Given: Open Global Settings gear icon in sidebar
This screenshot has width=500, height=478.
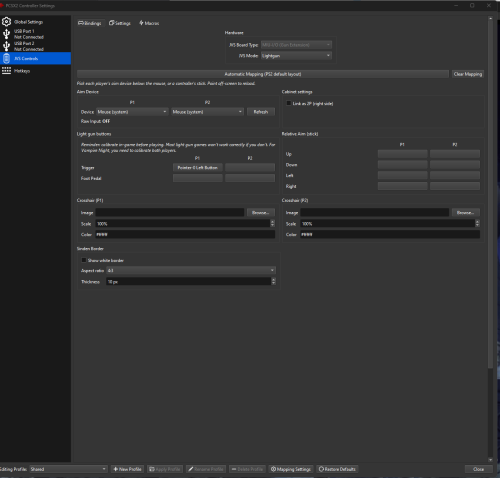Looking at the screenshot, I should point(6,22).
